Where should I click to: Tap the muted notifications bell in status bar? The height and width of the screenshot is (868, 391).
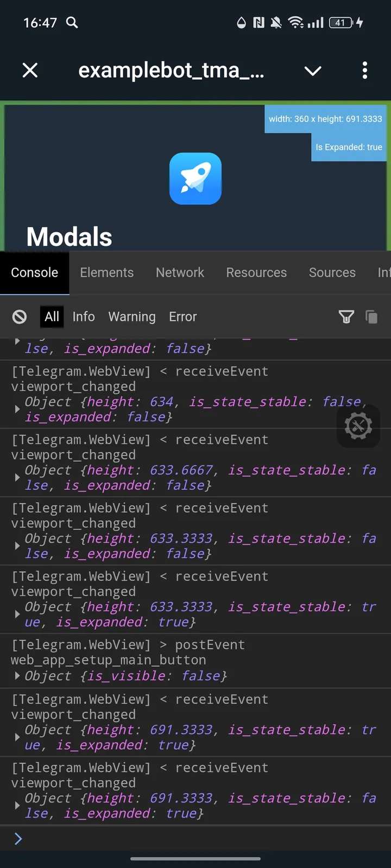[x=276, y=23]
